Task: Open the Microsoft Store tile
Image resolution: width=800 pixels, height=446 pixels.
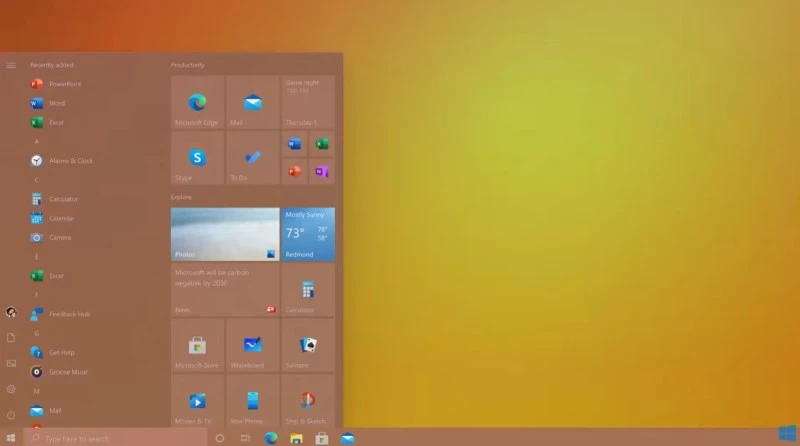Action: click(197, 345)
